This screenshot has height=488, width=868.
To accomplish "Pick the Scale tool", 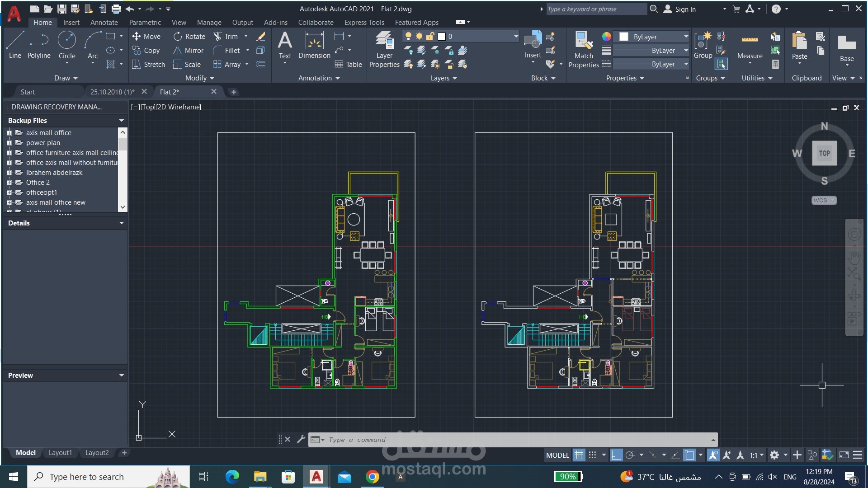I will tap(187, 64).
